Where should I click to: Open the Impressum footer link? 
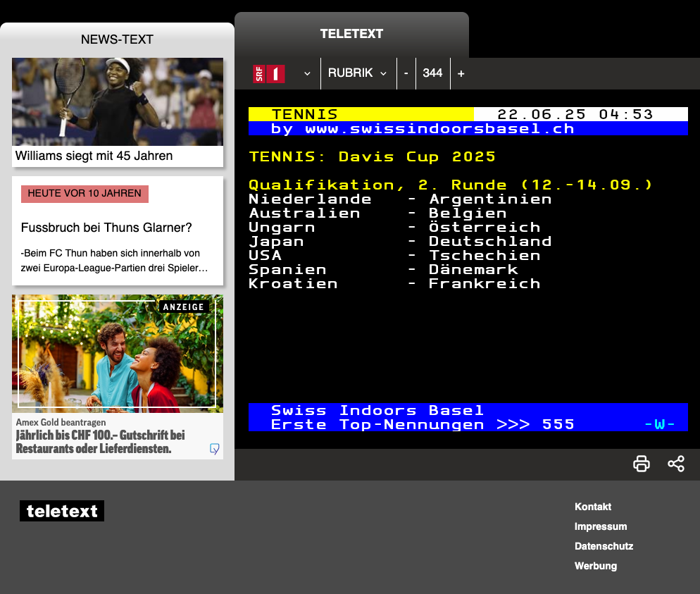(x=601, y=526)
